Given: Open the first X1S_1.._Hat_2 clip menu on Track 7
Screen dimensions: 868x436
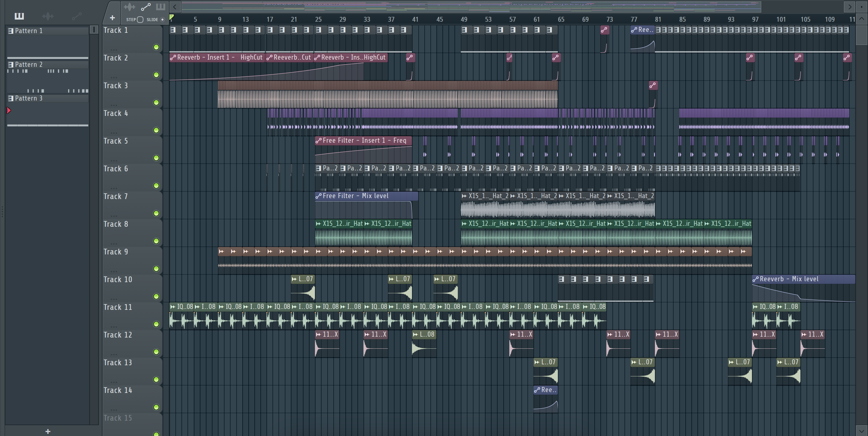Looking at the screenshot, I should pyautogui.click(x=464, y=196).
